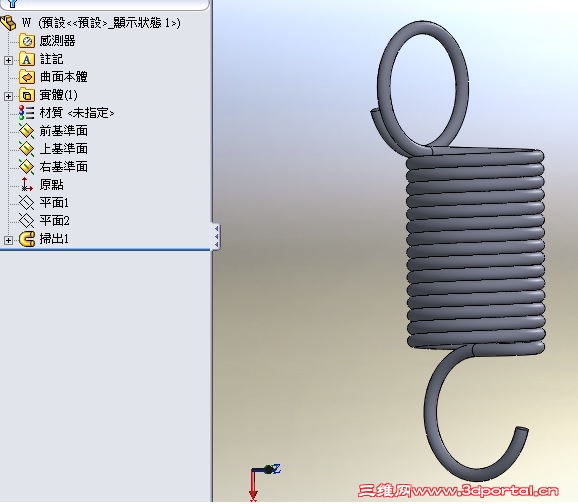Expand the 註記 annotations node
Screen dimensions: 578x504
tap(8, 60)
